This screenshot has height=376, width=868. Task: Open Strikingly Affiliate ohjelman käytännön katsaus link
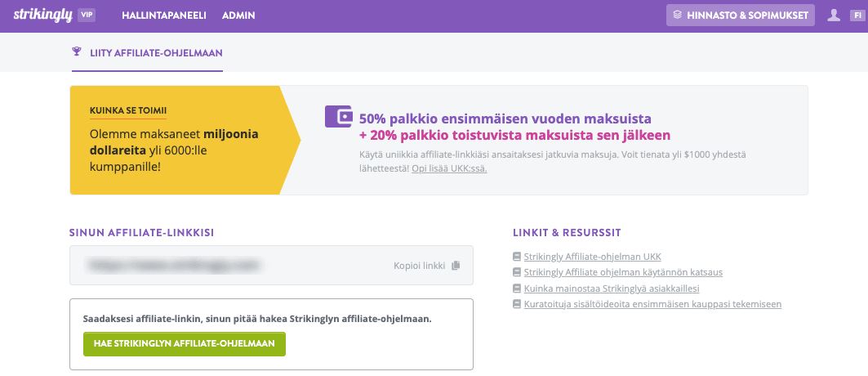coord(623,272)
